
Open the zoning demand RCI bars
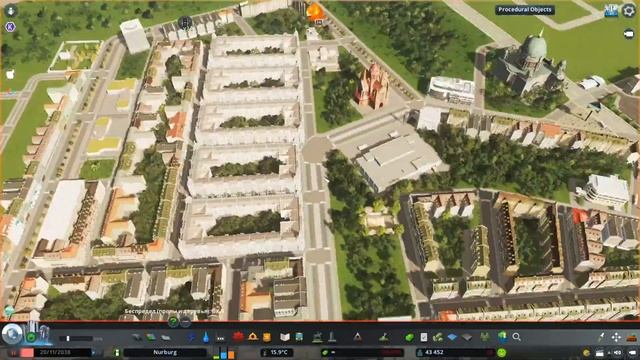pos(224,353)
